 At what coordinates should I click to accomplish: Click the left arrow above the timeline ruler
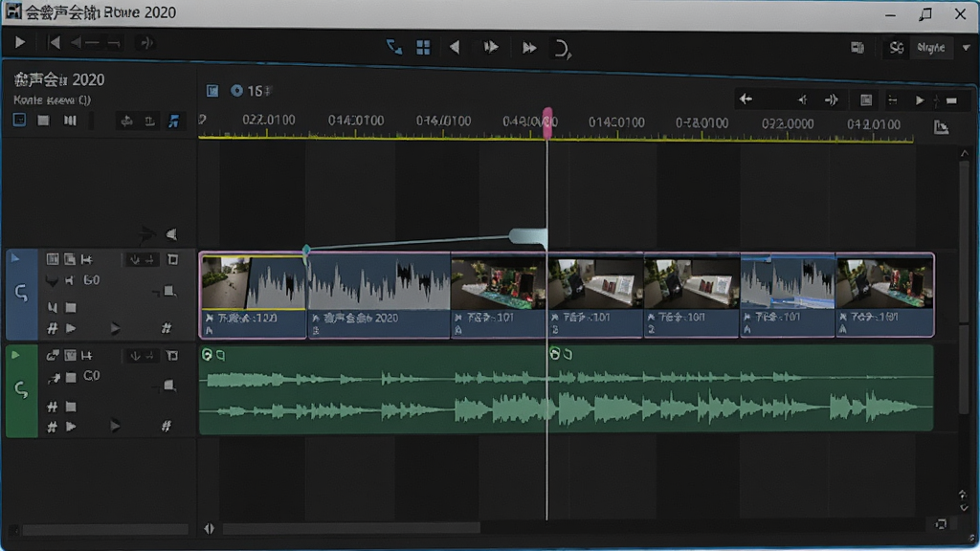coord(746,99)
